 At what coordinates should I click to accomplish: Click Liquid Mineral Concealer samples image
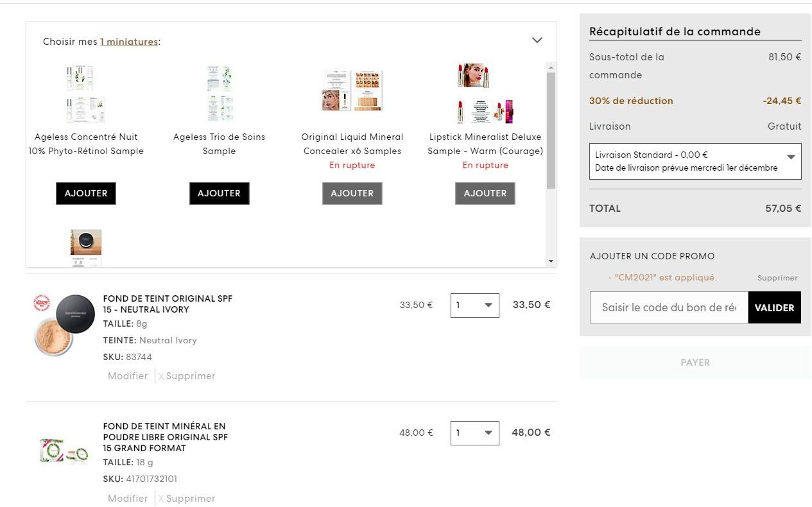coord(352,91)
